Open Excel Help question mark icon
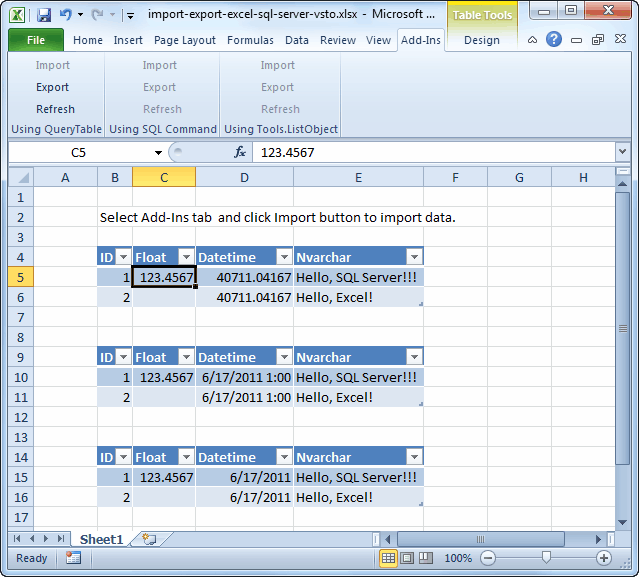This screenshot has height=577, width=639. (x=554, y=40)
